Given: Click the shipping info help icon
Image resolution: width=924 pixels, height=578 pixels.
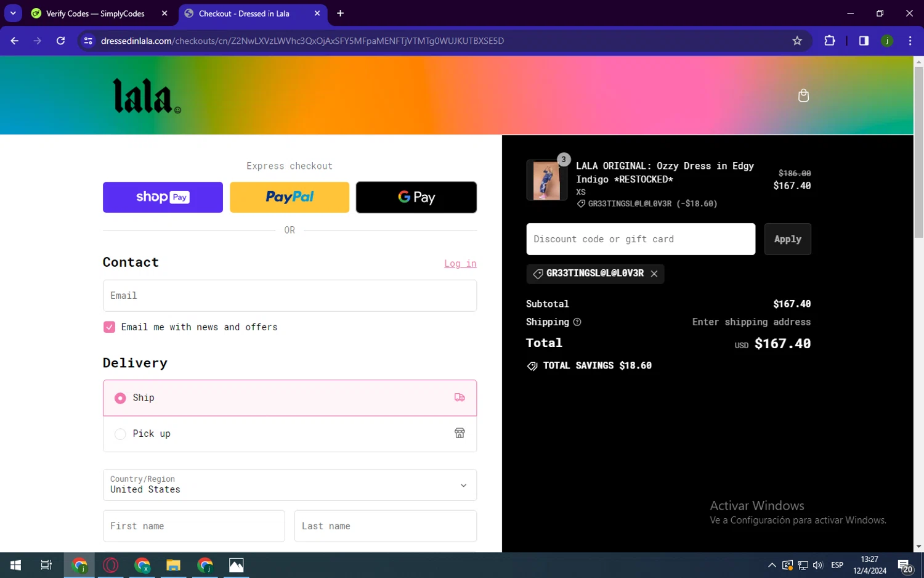Looking at the screenshot, I should pos(577,322).
